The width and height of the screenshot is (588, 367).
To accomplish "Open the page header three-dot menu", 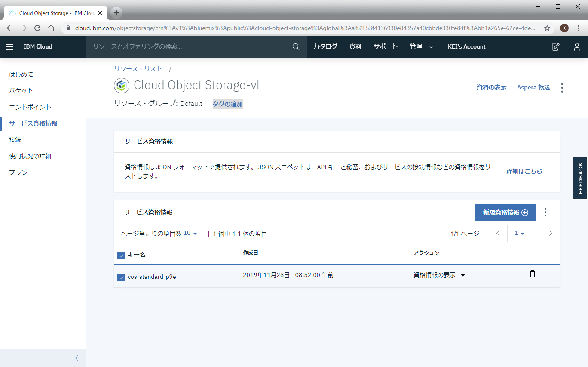I will [x=562, y=88].
